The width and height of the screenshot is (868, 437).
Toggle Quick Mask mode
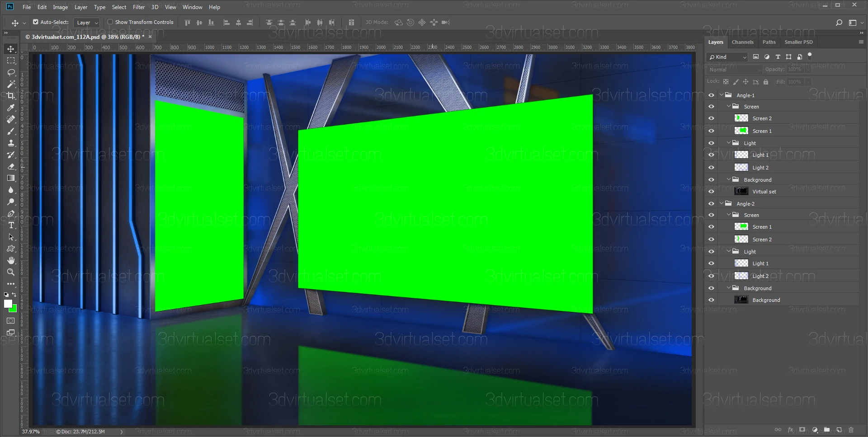tap(11, 321)
